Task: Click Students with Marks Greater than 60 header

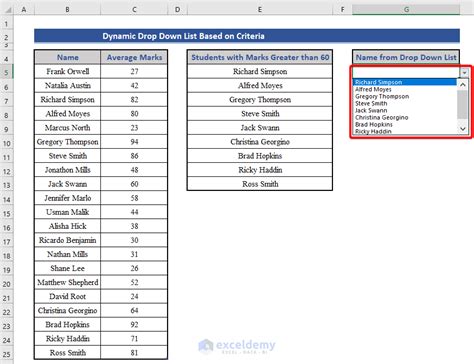Action: coord(260,57)
